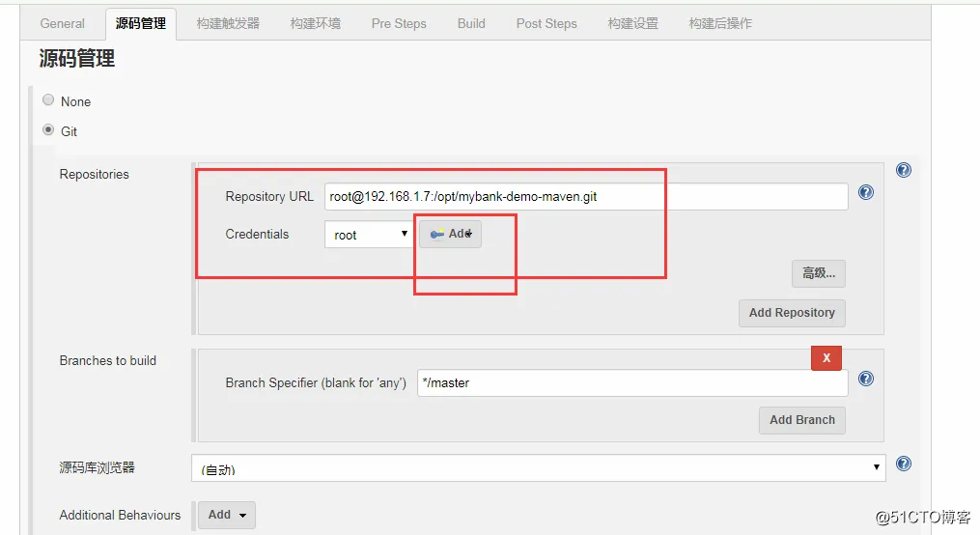Focus the Repository URL input field
The image size is (980, 535).
[586, 196]
